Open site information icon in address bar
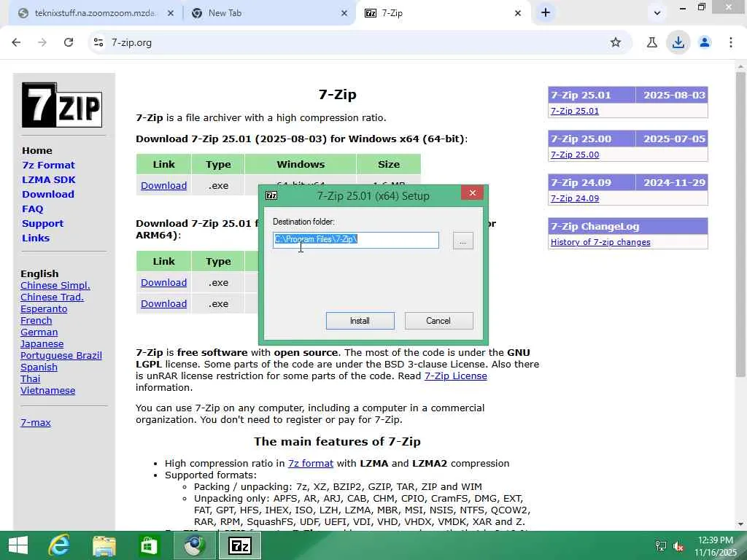Image resolution: width=747 pixels, height=560 pixels. point(98,42)
